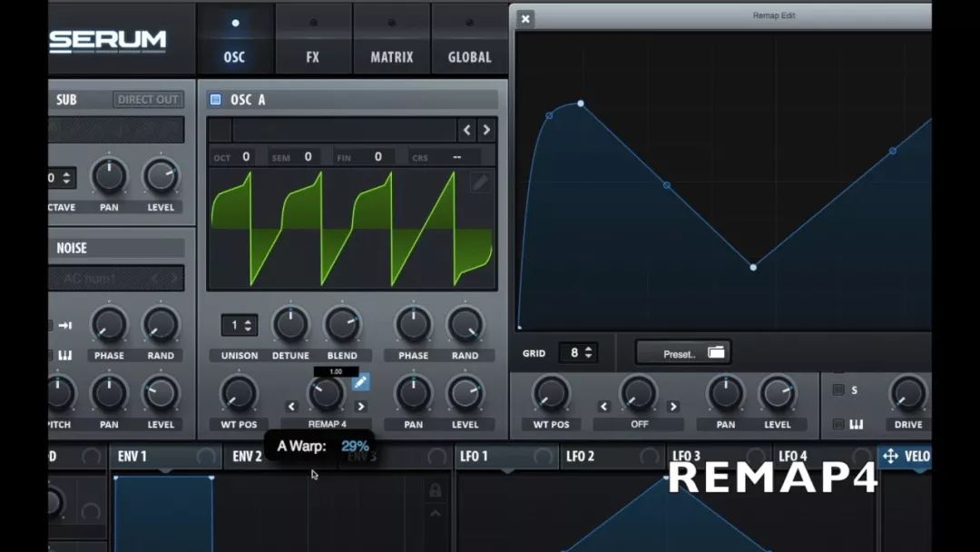Click the VELO move crosshair icon
The width and height of the screenshot is (980, 552).
pos(890,456)
